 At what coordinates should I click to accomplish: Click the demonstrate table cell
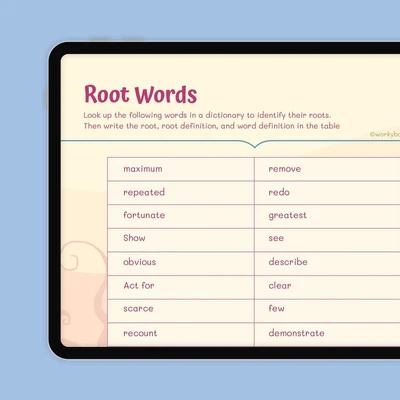click(x=327, y=335)
